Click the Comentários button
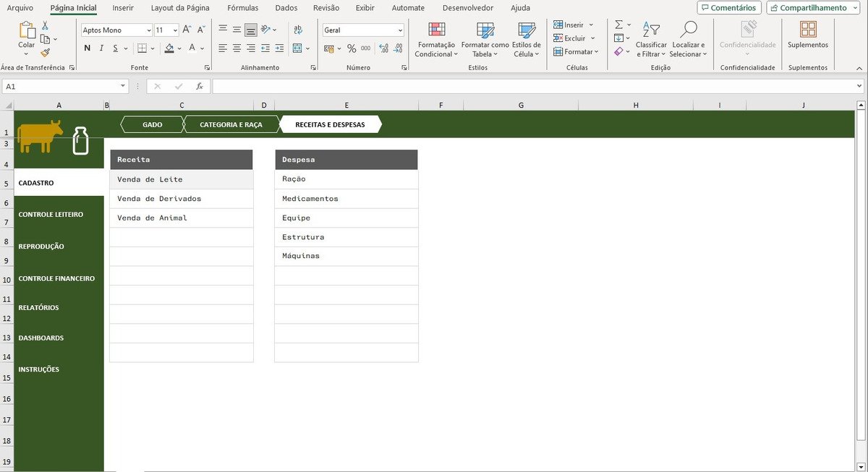Image resolution: width=868 pixels, height=472 pixels. (x=729, y=8)
